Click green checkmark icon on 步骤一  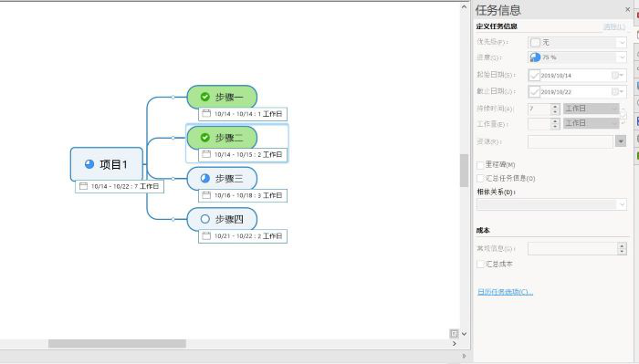(205, 97)
